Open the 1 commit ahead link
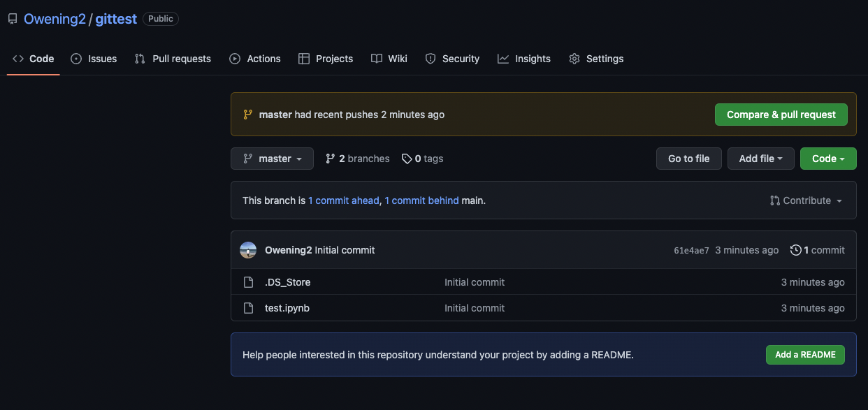This screenshot has height=410, width=868. pos(344,200)
